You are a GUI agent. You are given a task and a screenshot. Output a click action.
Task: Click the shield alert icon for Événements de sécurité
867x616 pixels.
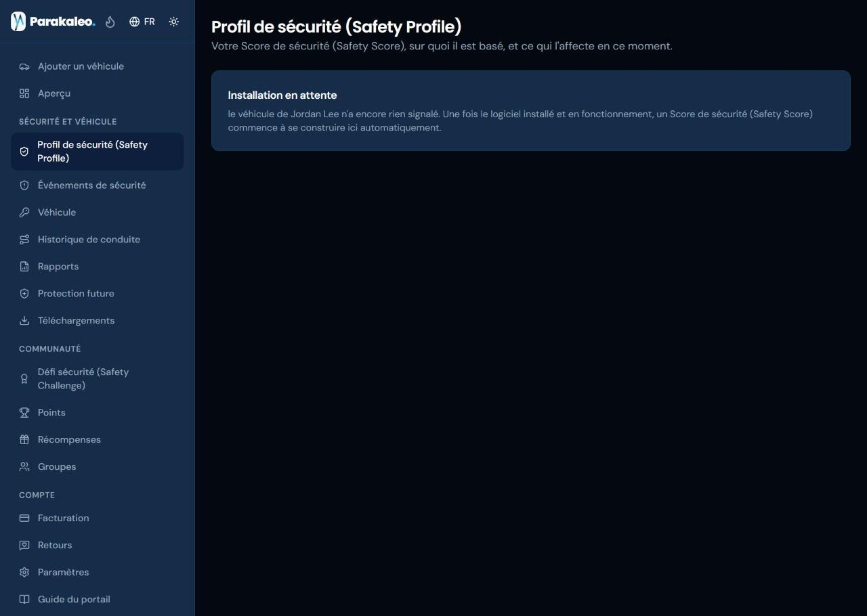(x=24, y=185)
